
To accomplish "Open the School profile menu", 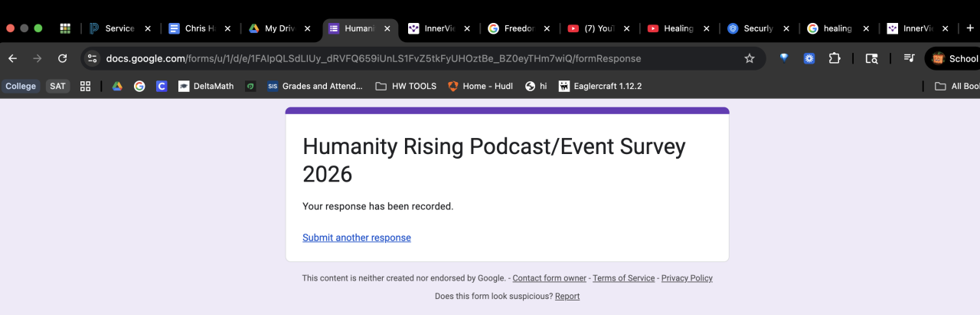I will pyautogui.click(x=954, y=58).
